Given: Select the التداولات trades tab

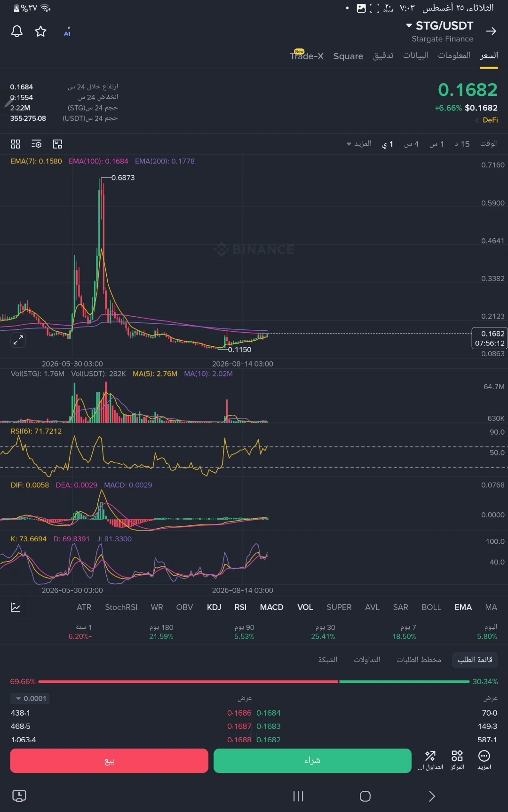Looking at the screenshot, I should (x=367, y=660).
